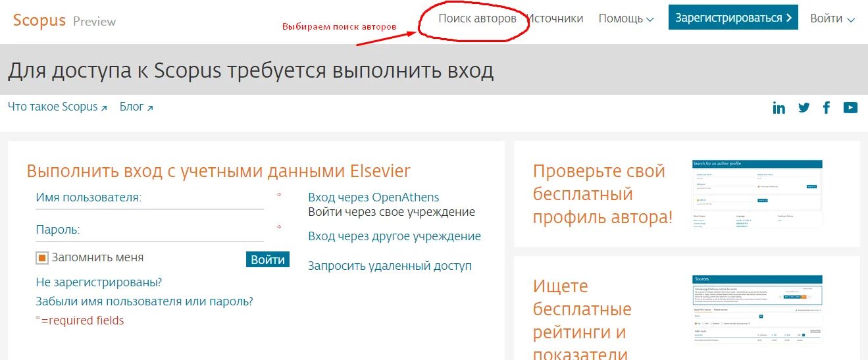
Task: Open the 'Блог' link
Action: point(136,107)
